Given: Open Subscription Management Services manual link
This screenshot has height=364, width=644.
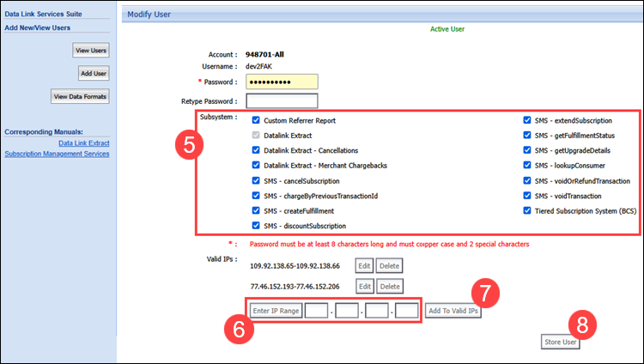Looking at the screenshot, I should [57, 154].
